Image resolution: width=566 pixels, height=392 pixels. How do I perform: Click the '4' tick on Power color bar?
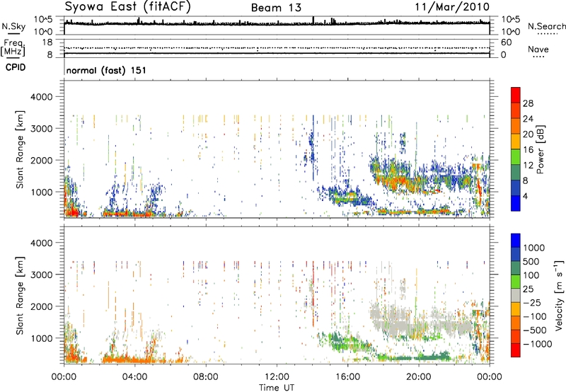click(x=525, y=196)
